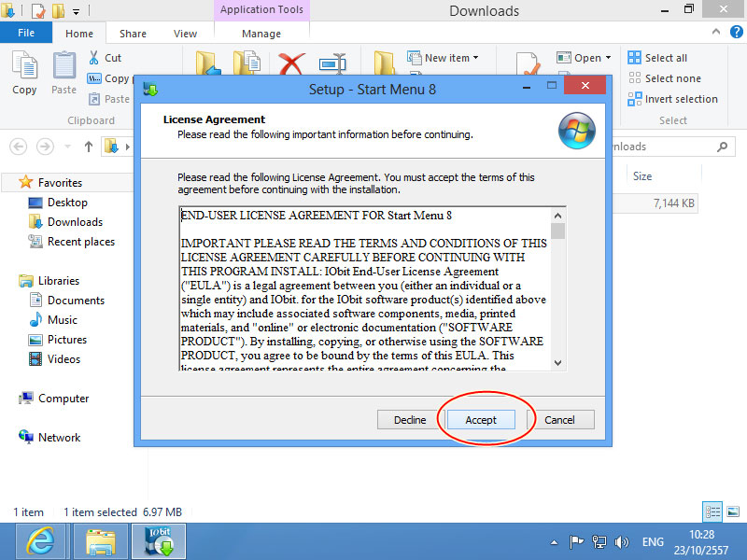Image resolution: width=747 pixels, height=560 pixels.
Task: Click the network icon in system tray
Action: (599, 542)
